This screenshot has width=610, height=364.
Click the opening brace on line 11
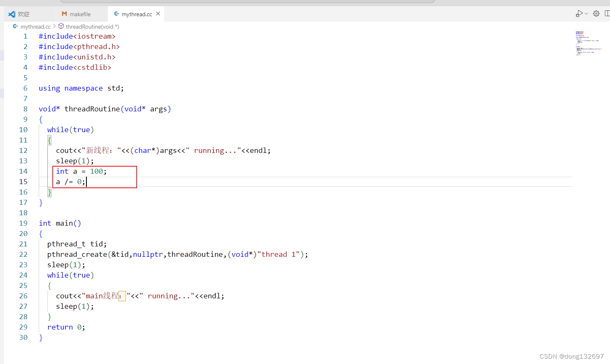point(49,140)
